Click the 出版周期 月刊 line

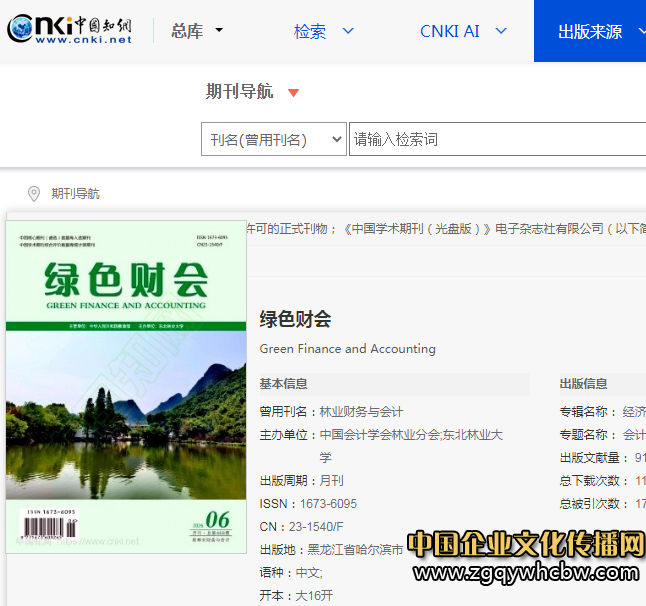pyautogui.click(x=302, y=480)
